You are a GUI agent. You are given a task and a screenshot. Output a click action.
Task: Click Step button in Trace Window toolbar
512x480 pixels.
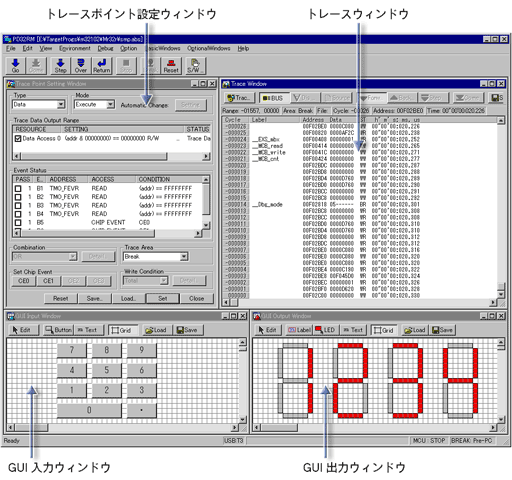433,98
